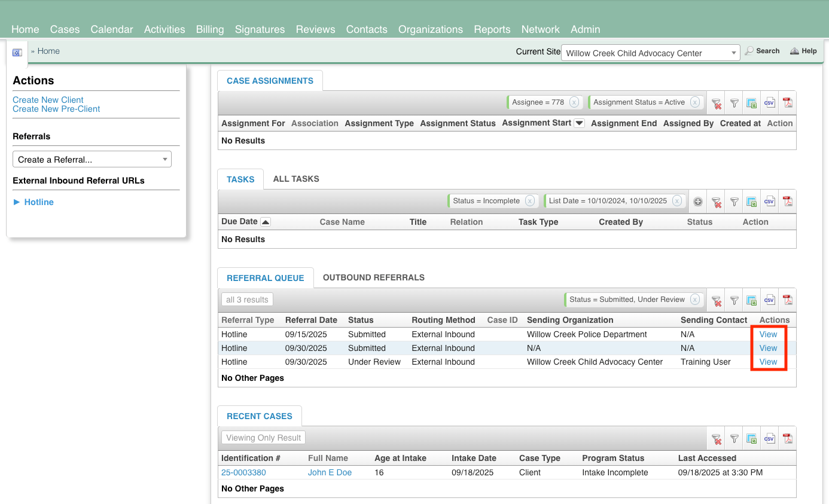829x504 pixels.
Task: Export Recent Cases to Excel
Action: 752,438
